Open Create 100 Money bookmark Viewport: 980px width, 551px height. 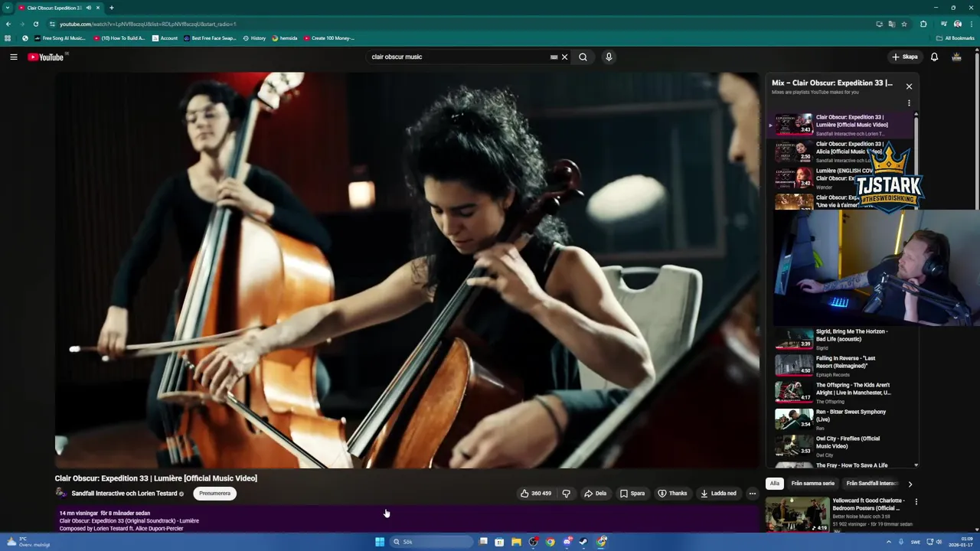pos(329,38)
